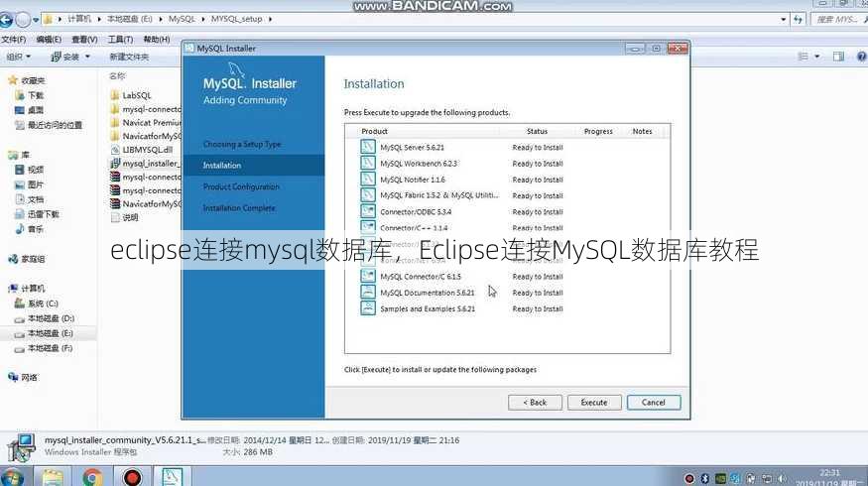Select the Installation step in the sidebar

pyautogui.click(x=254, y=165)
